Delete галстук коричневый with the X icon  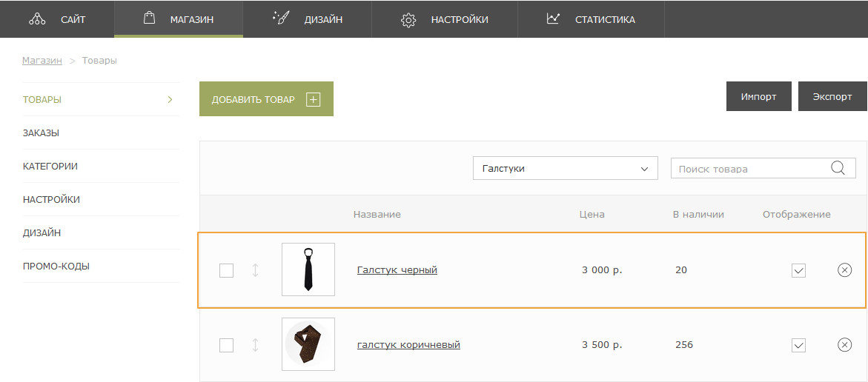point(845,345)
